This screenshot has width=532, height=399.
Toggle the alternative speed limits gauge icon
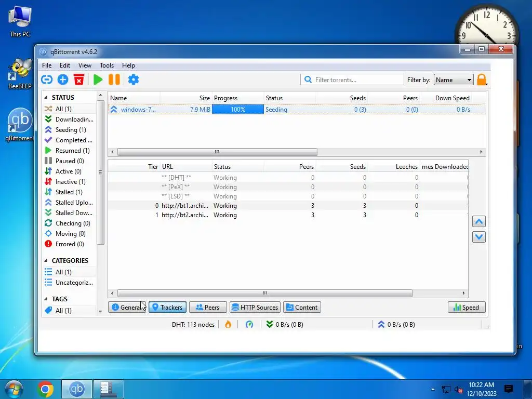click(x=249, y=324)
